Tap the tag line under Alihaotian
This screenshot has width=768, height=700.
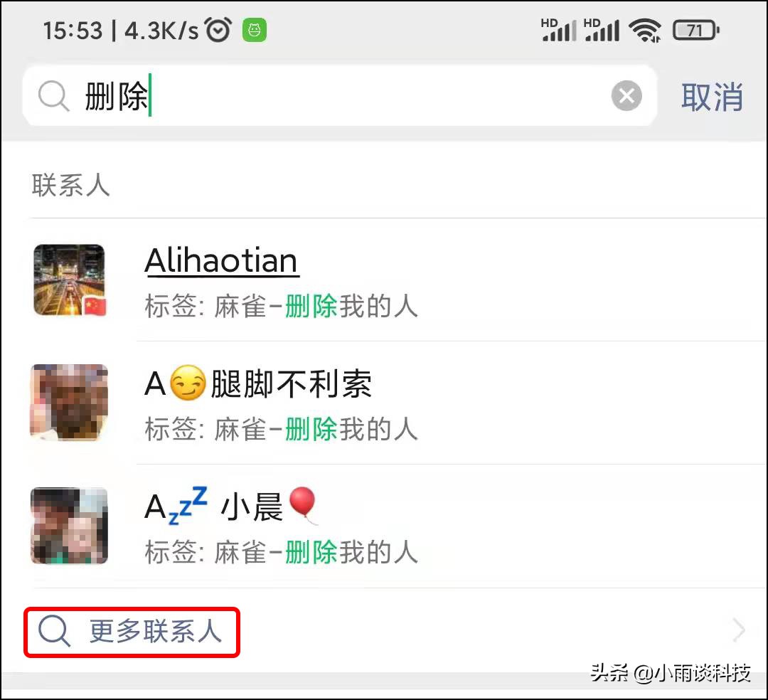281,306
